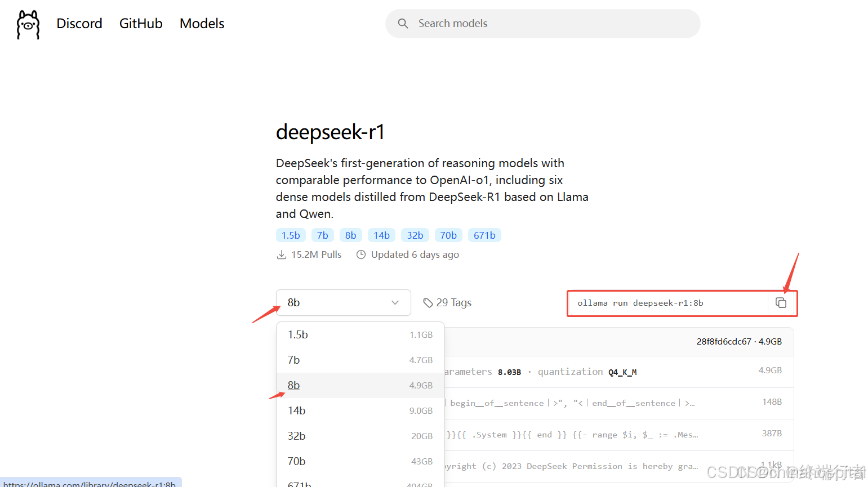Click the deepseek-r1 page title
The height and width of the screenshot is (487, 868).
tap(330, 132)
